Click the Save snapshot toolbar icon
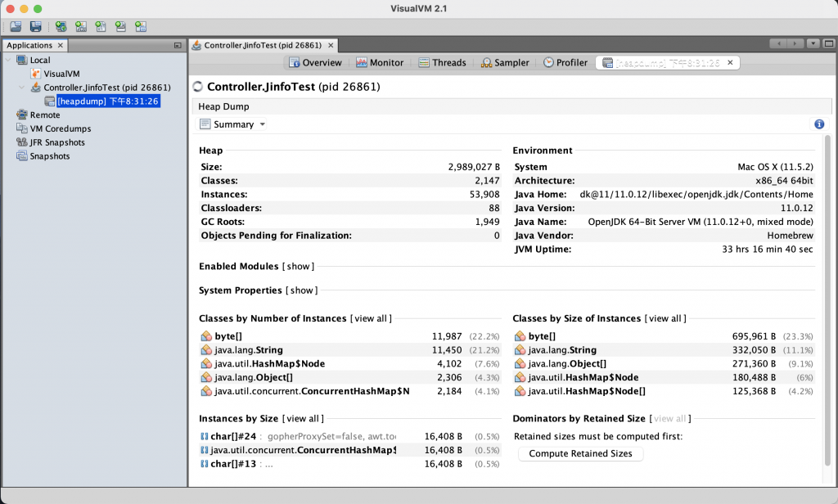Viewport: 838px width, 504px height. point(35,26)
